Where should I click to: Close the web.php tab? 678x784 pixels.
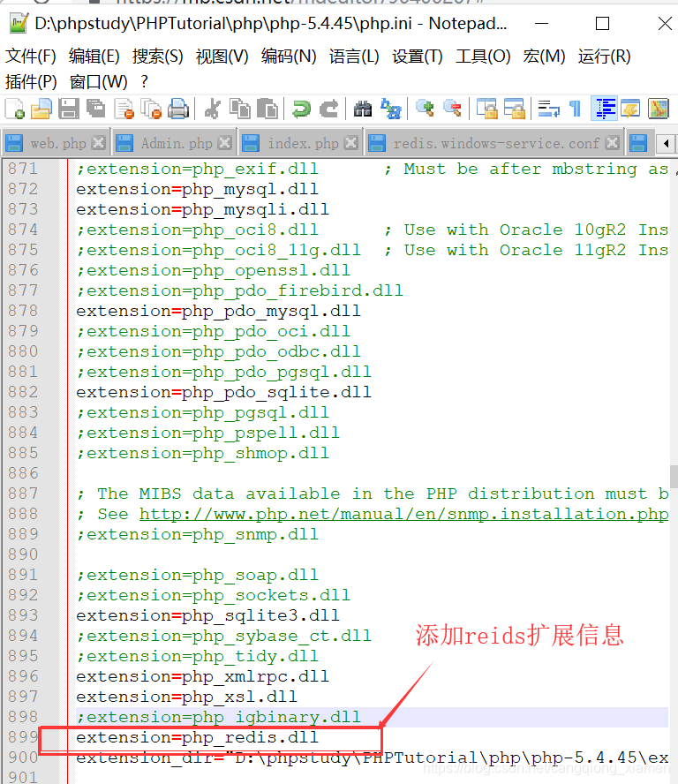pos(99,143)
